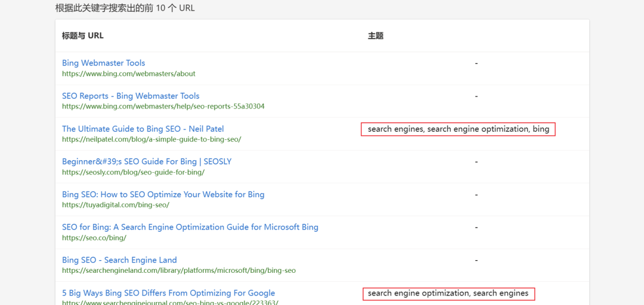Viewport: 644px width, 305px height.
Task: Click the "标题与 URL" column header
Action: tap(82, 36)
